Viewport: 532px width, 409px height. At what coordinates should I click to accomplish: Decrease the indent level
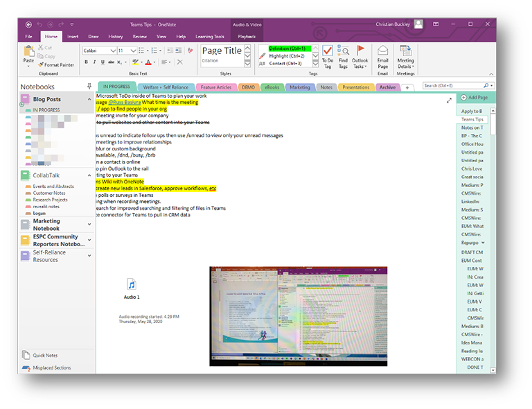pyautogui.click(x=170, y=51)
